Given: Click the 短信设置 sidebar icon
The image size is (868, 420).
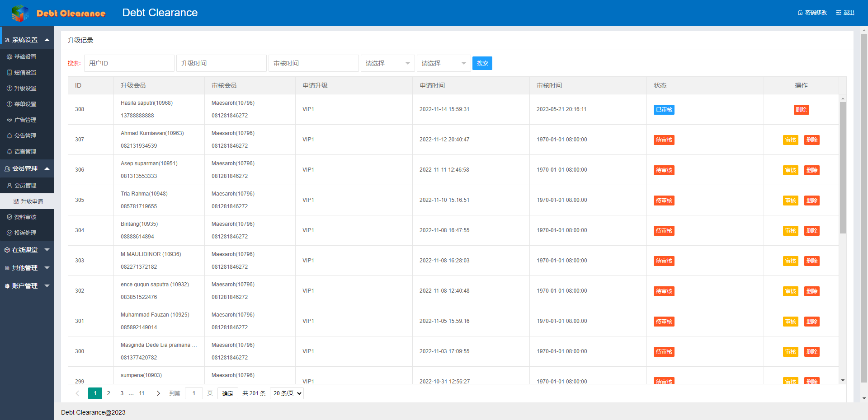Looking at the screenshot, I should (9, 73).
